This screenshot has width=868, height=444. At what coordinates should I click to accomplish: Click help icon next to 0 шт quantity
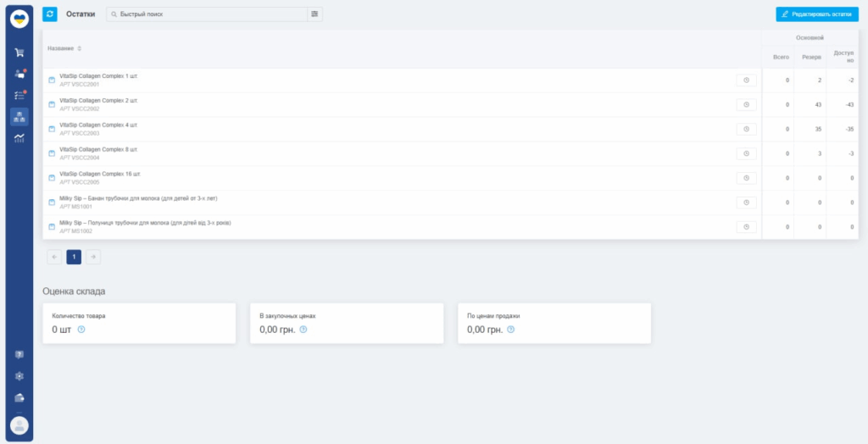point(81,330)
